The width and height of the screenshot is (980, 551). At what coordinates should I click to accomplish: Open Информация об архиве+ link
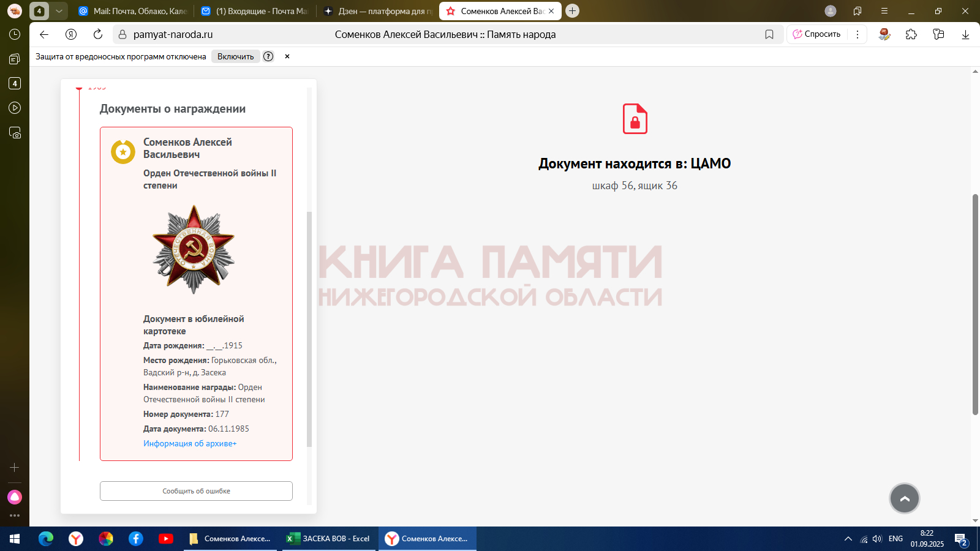pos(190,443)
